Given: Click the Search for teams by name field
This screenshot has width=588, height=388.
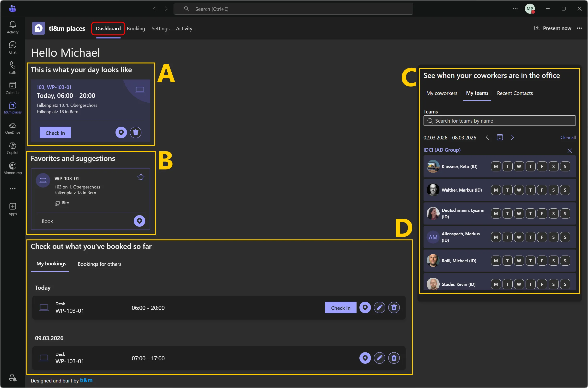Looking at the screenshot, I should pos(499,121).
